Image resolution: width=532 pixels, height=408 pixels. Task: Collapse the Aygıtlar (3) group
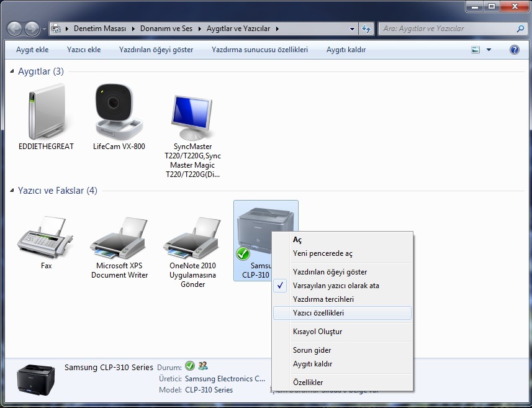tap(13, 72)
